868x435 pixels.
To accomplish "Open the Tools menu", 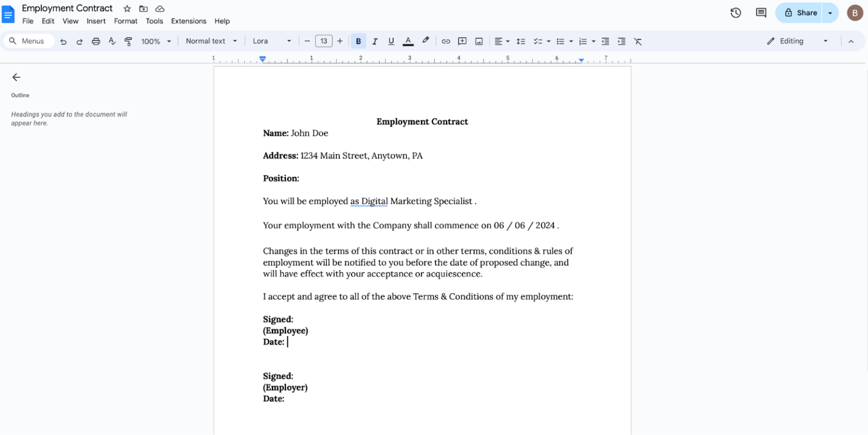I will (155, 21).
